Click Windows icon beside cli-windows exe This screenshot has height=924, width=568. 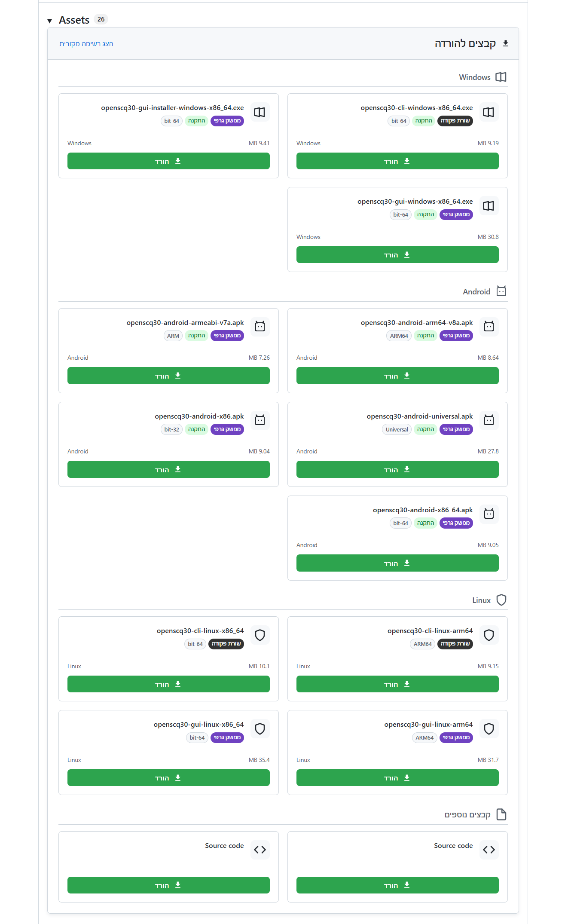(x=489, y=112)
